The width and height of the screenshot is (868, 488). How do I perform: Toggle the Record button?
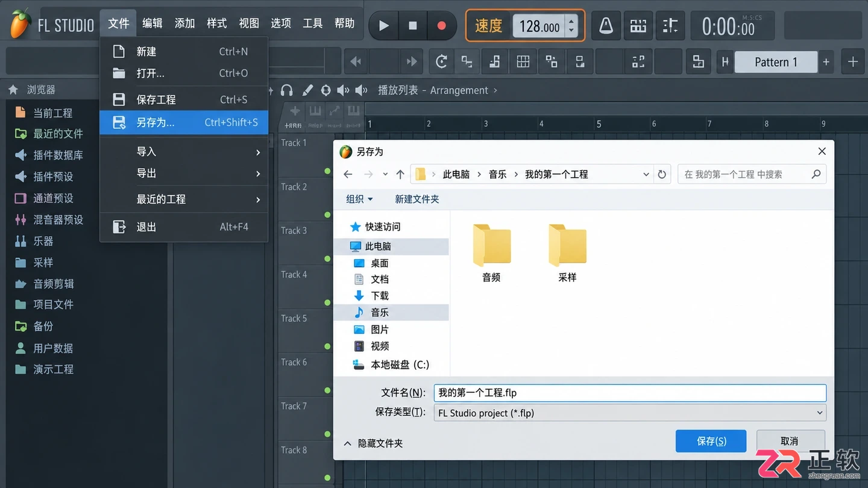442,25
